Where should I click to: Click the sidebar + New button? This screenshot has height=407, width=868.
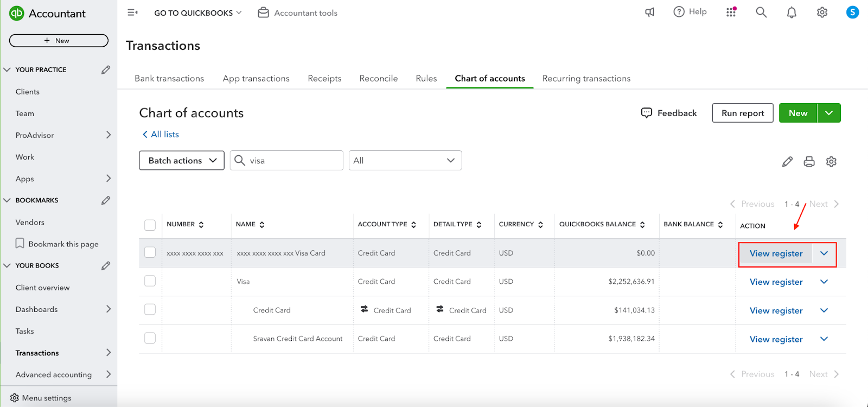[x=59, y=41]
